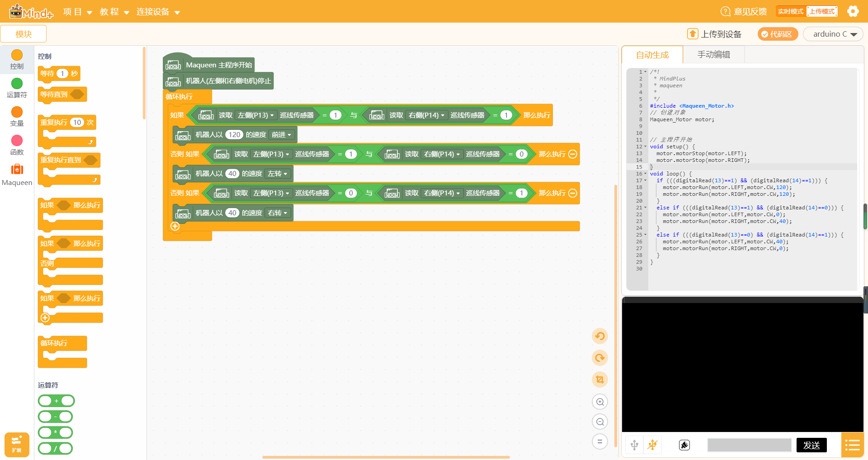The height and width of the screenshot is (460, 868).
Task: Open 左侧(P13) dropdown in first 否则如果 row
Action: pyautogui.click(x=271, y=154)
